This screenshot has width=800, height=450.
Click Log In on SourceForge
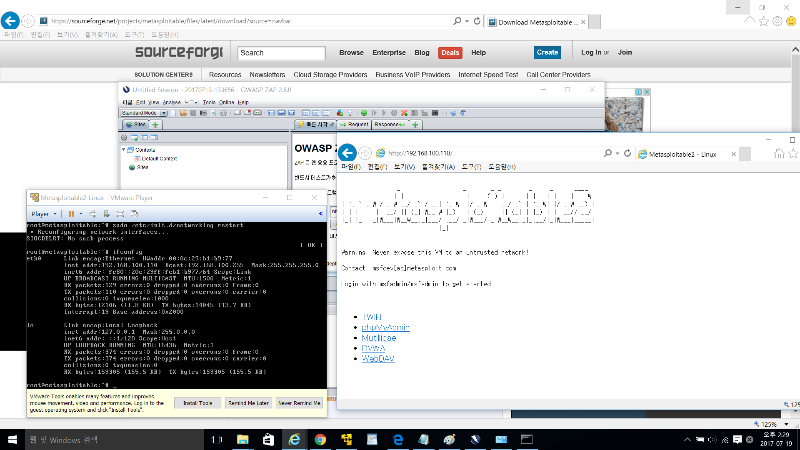[x=591, y=53]
